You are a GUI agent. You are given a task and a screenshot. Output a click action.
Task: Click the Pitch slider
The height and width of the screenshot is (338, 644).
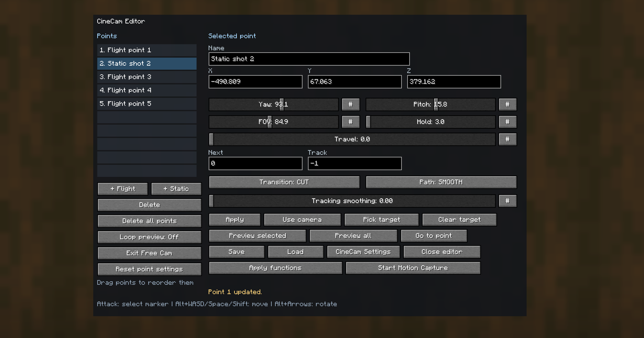(x=430, y=105)
